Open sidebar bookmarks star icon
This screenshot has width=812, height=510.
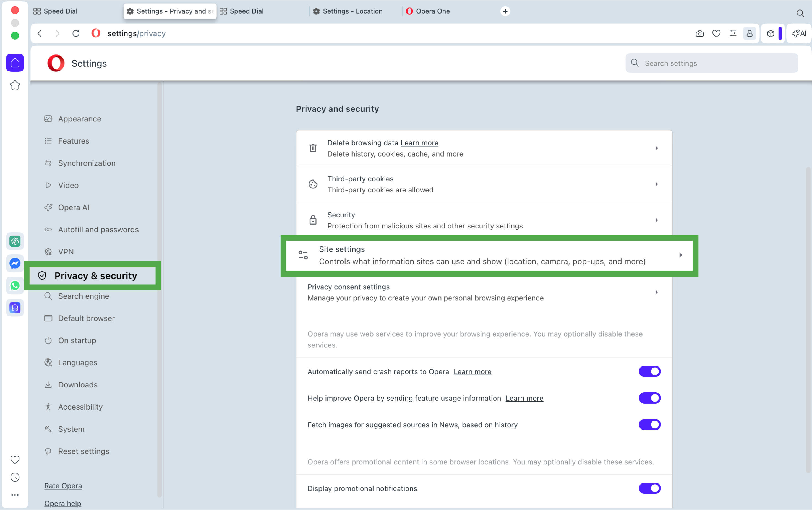coord(15,85)
